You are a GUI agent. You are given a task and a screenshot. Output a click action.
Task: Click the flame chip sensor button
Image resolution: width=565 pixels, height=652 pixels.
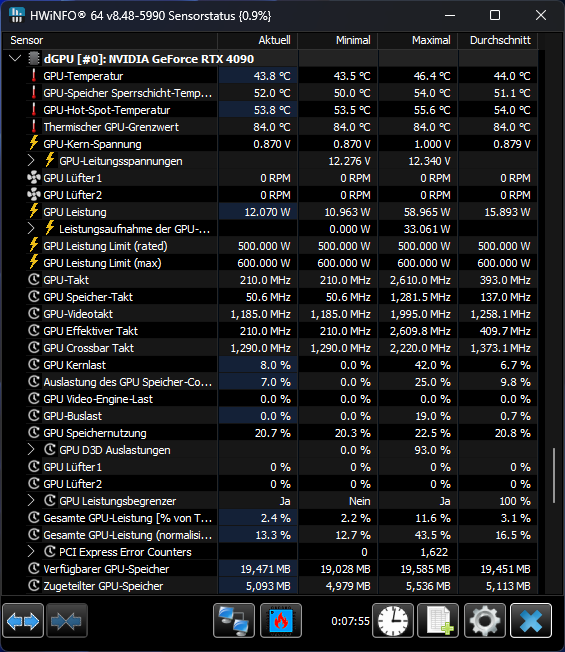(281, 621)
